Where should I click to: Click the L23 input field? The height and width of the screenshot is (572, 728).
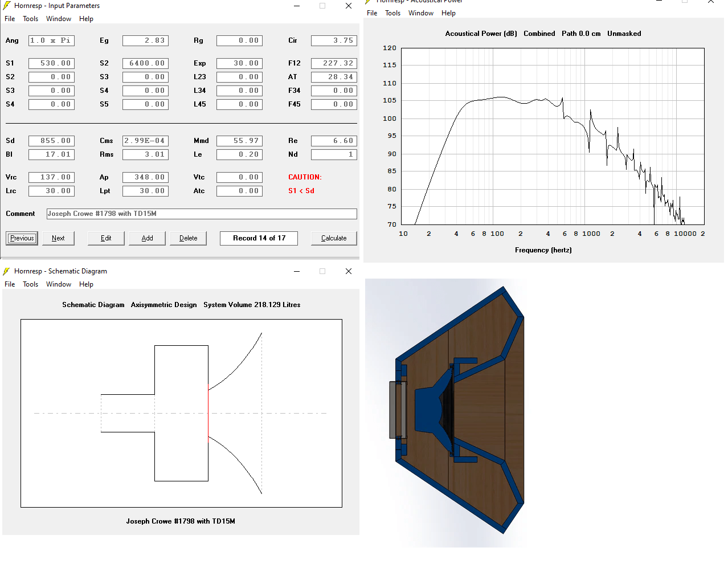coord(239,77)
